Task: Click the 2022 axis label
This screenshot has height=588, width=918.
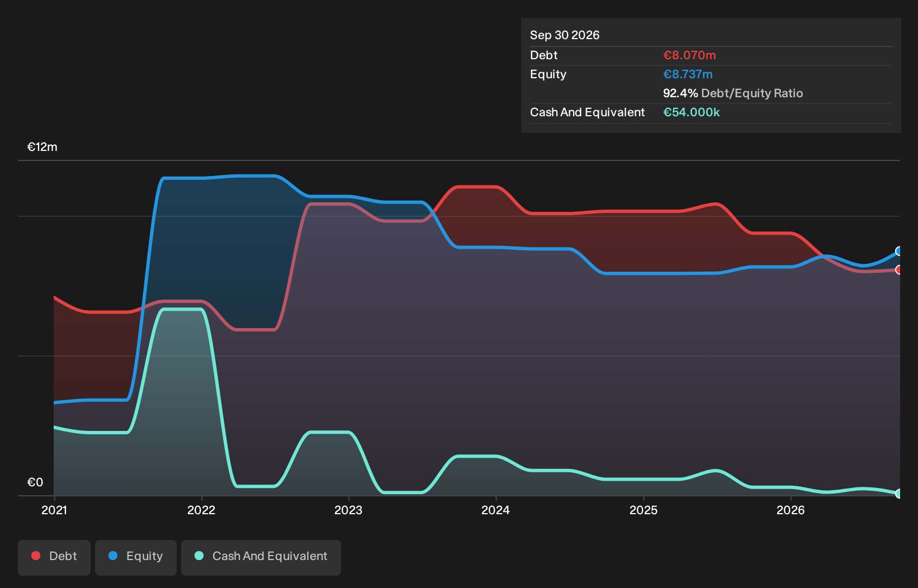Action: click(201, 510)
